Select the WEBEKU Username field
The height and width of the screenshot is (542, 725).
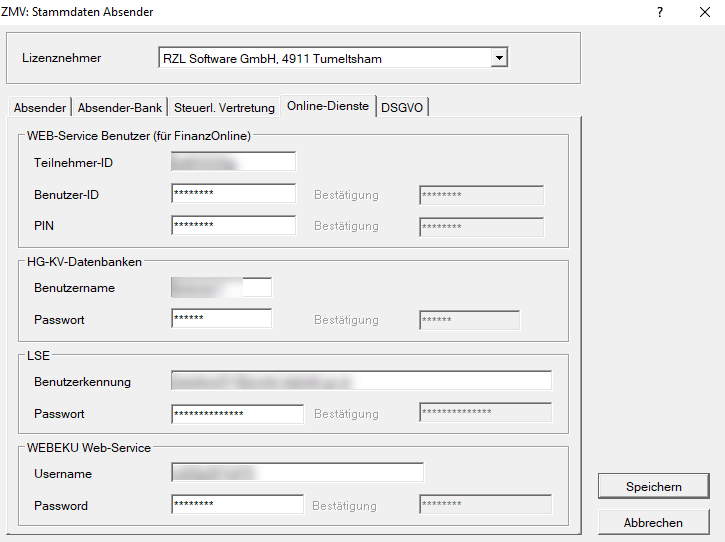(297, 473)
